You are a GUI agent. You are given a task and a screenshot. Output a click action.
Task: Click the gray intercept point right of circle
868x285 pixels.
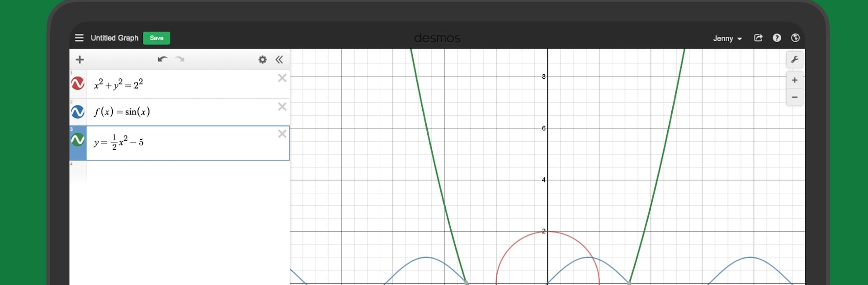click(x=629, y=283)
